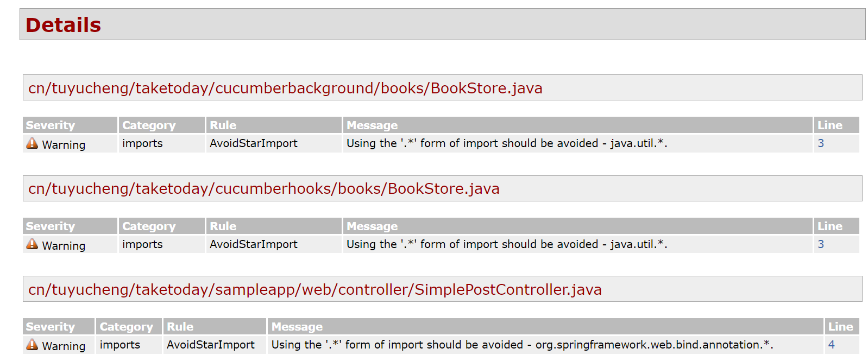Click AvoidStarImport rule in SimplePostController table
The width and height of the screenshot is (868, 361).
[211, 345]
